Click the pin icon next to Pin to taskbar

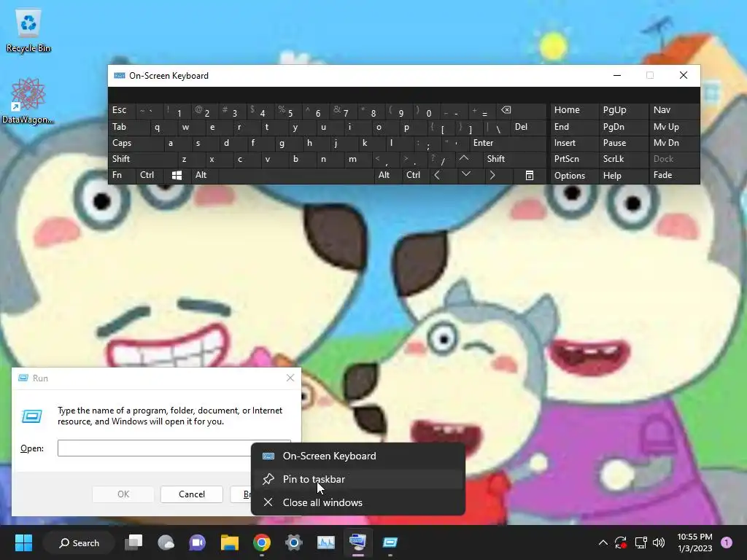coord(268,479)
